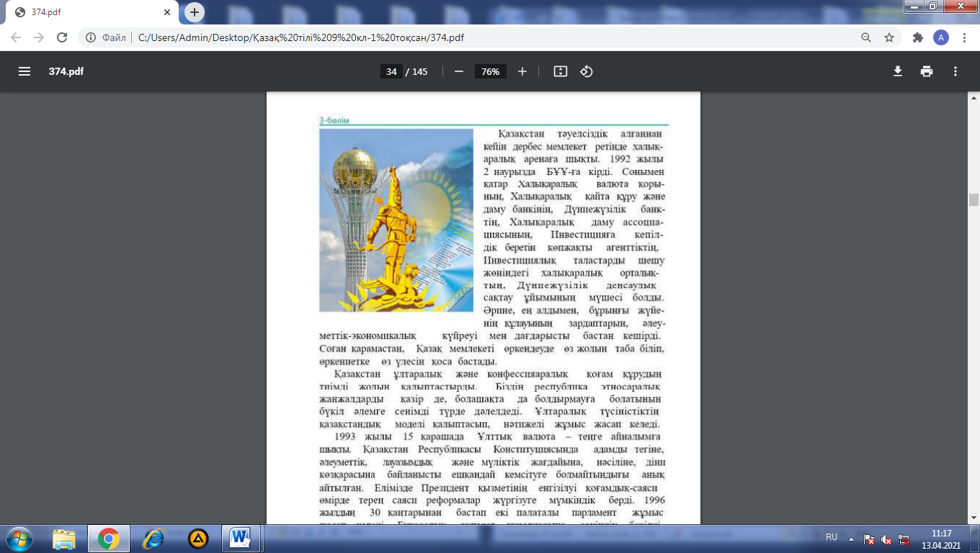Viewport: 980px width, 553px height.
Task: Click the page number field showing 34
Action: point(391,71)
